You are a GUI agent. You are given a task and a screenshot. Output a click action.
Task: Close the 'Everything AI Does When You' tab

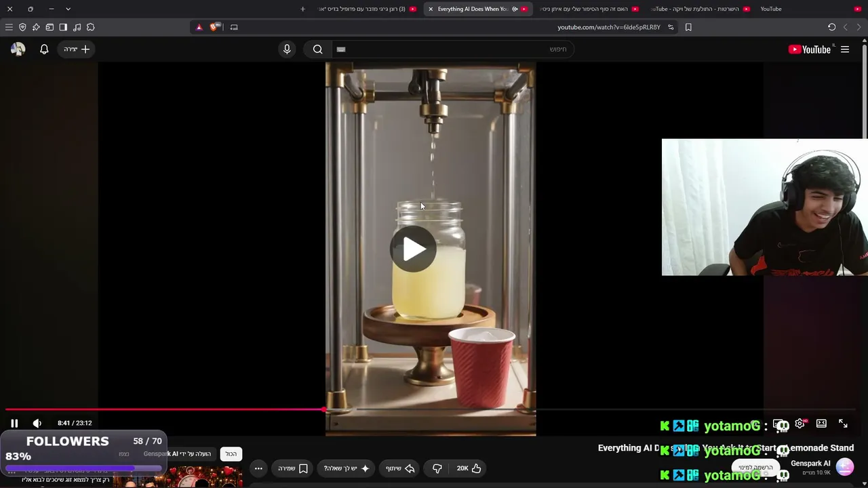click(x=431, y=9)
